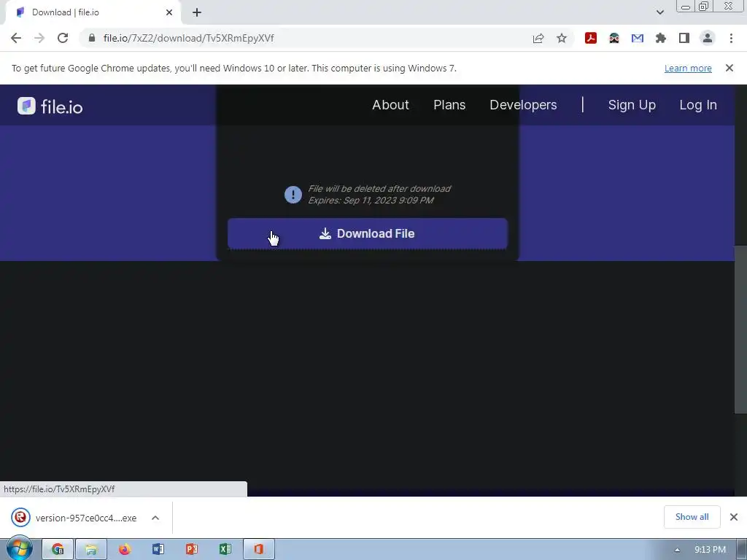Go to Sign Up
Screen dimensions: 747x560
632,105
